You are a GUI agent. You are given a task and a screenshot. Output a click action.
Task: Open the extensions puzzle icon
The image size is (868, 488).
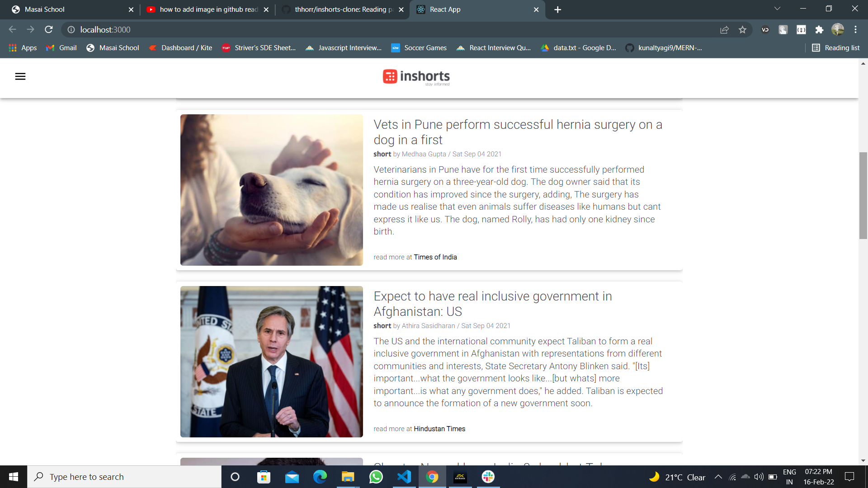click(x=820, y=29)
